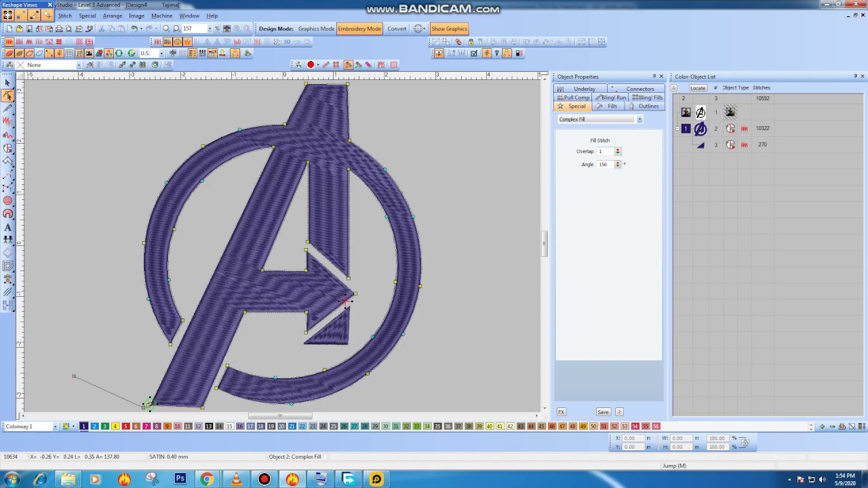868x488 pixels.
Task: Toggle Show Graphics
Action: 449,28
